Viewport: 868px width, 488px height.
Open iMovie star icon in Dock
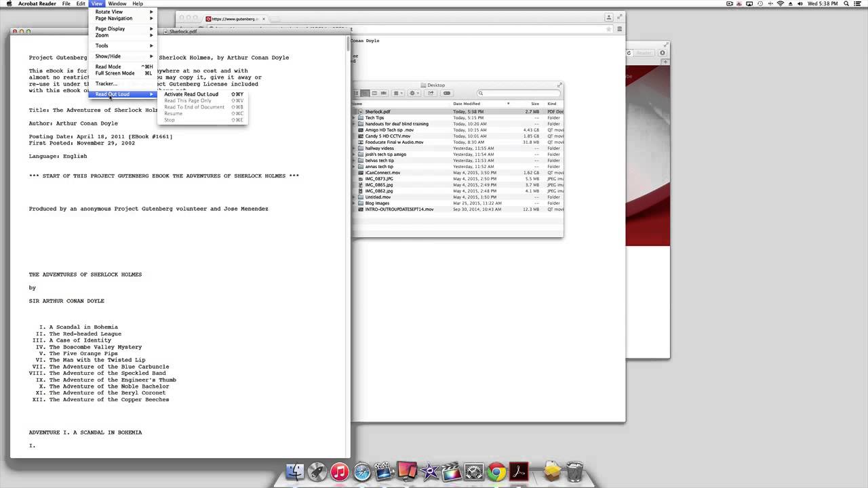coord(429,472)
